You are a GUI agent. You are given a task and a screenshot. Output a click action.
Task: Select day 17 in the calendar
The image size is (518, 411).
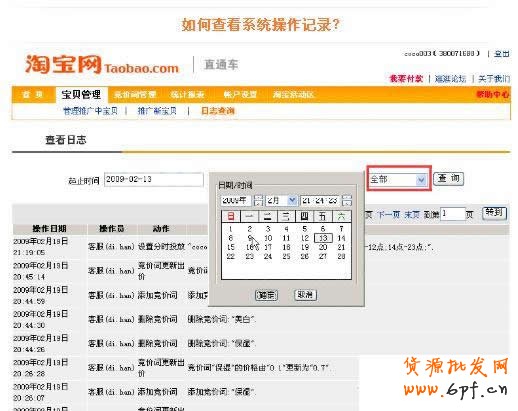pos(268,247)
